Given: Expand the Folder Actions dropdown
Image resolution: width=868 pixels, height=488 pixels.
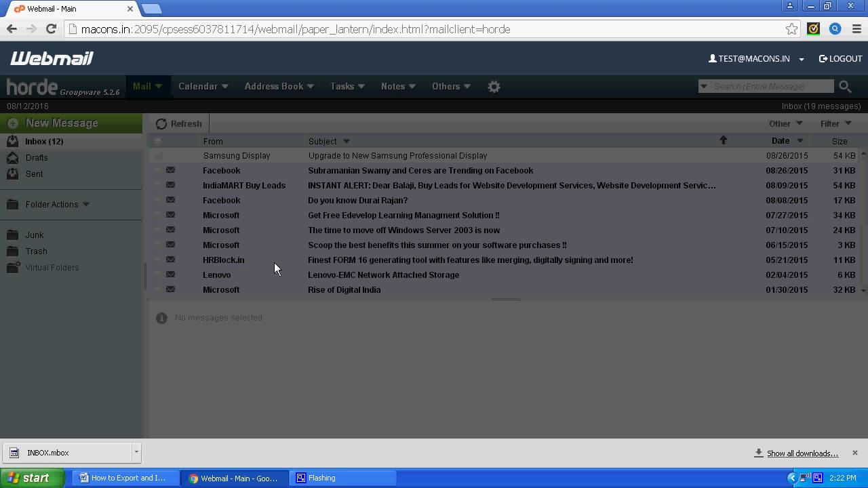Looking at the screenshot, I should click(86, 205).
